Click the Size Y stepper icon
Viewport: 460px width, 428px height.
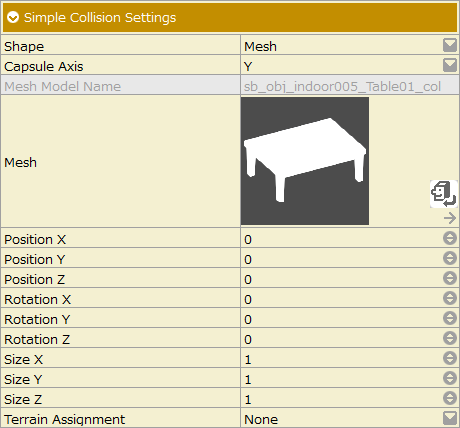450,378
